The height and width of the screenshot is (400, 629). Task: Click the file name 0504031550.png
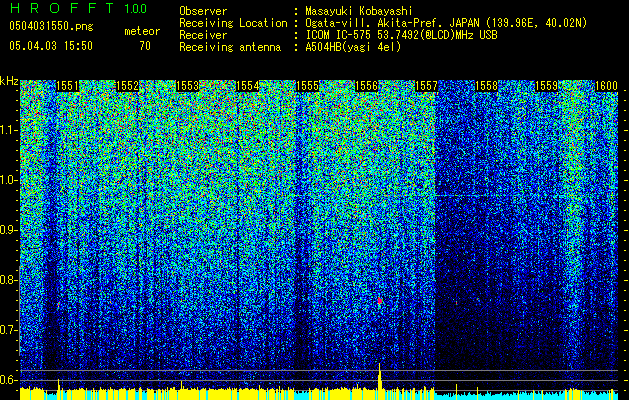pos(51,26)
